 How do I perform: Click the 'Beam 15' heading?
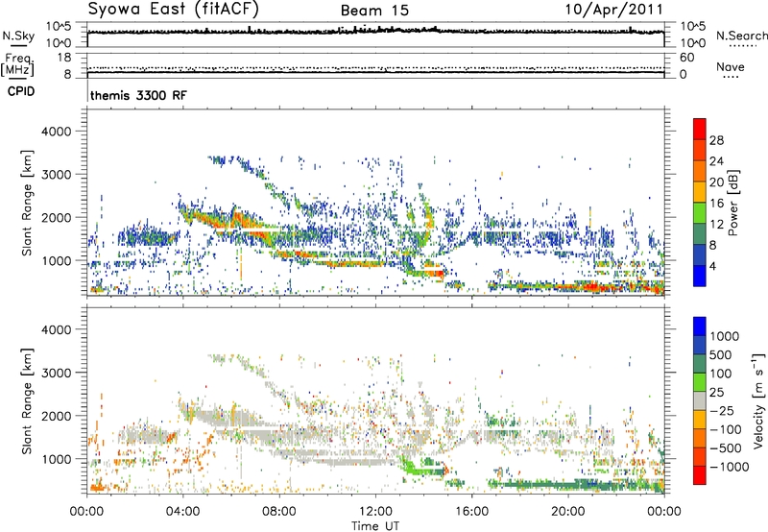pos(374,11)
